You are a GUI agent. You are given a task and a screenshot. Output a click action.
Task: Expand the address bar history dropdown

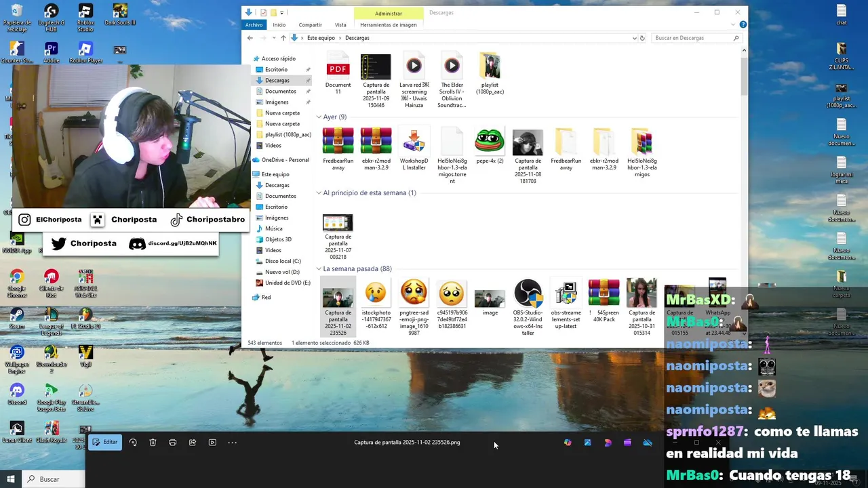point(635,38)
